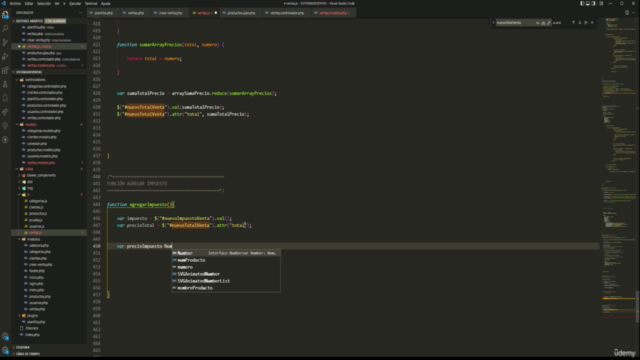This screenshot has height=360, width=640.
Task: Select the numProducto autocomplete suggestion
Action: click(226, 260)
